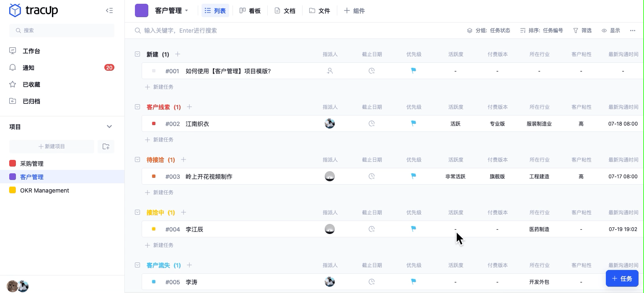Switch to the 看板 view tab

250,11
